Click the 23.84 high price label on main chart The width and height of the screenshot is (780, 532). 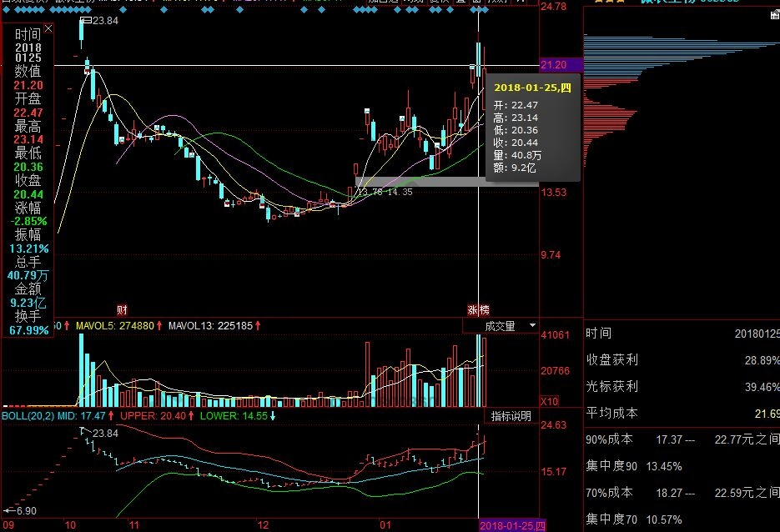[x=104, y=20]
